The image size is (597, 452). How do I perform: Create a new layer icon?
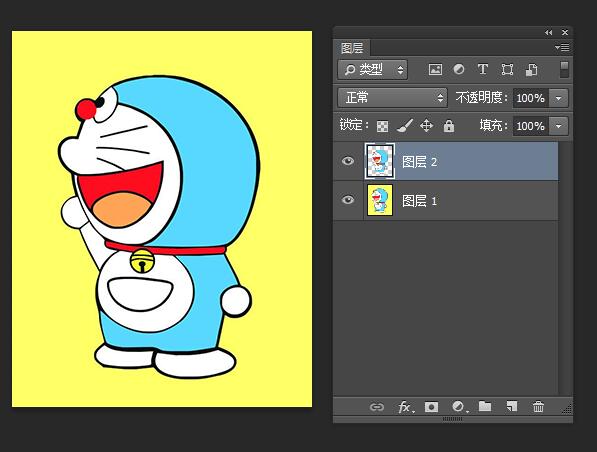pyautogui.click(x=511, y=407)
